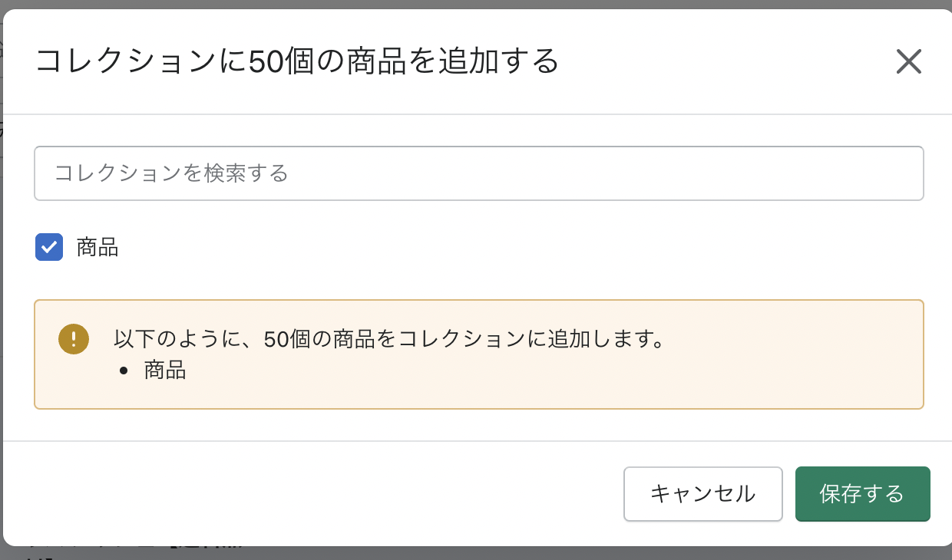The width and height of the screenshot is (952, 560).
Task: Focus the コレクションを検索する search field
Action: tap(478, 173)
